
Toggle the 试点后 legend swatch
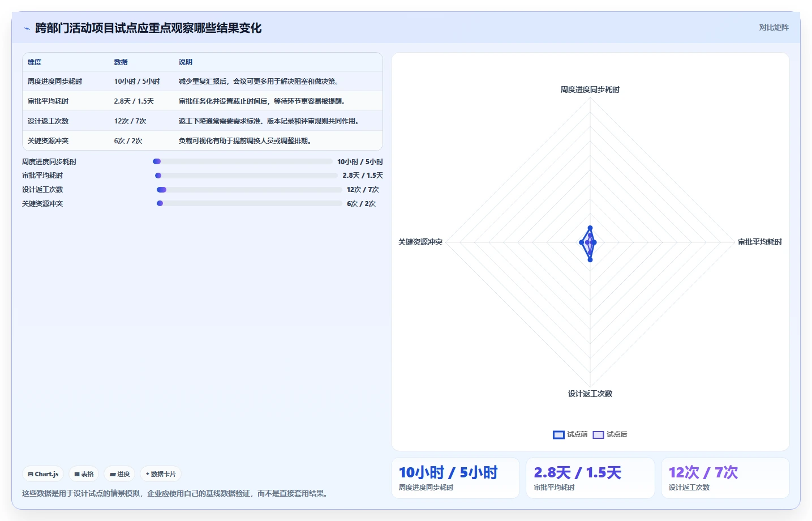coord(598,434)
